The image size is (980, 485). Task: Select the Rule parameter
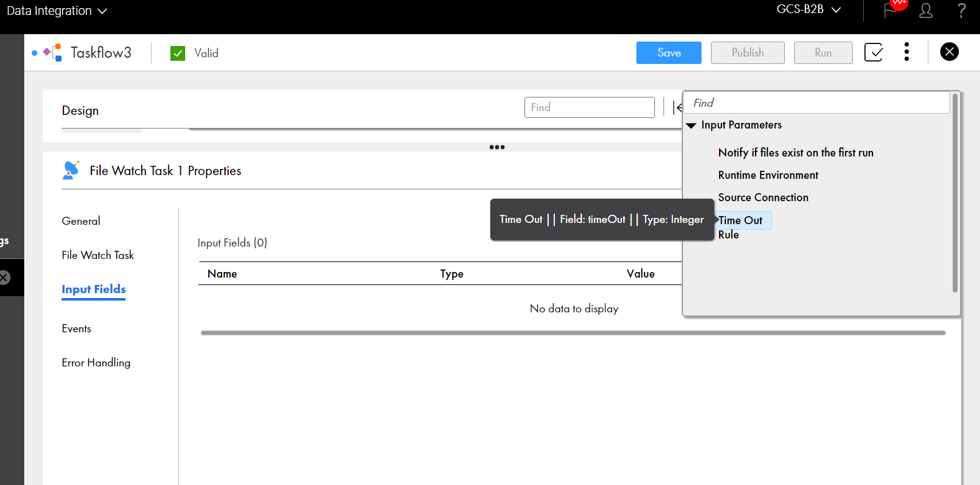728,235
